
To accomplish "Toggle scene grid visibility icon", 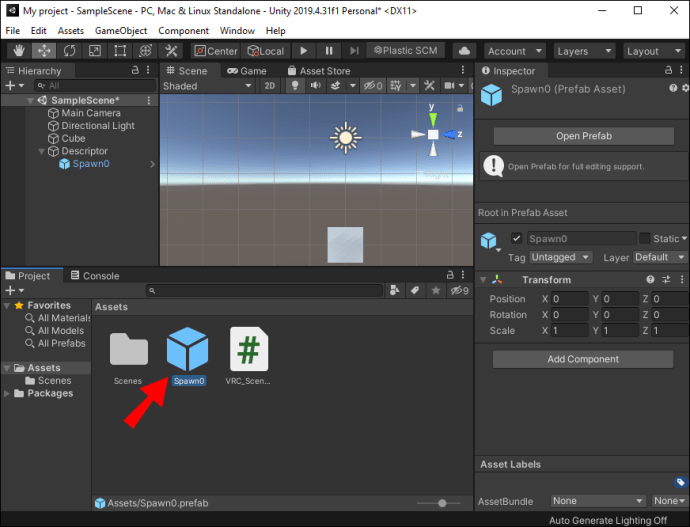I will click(396, 85).
